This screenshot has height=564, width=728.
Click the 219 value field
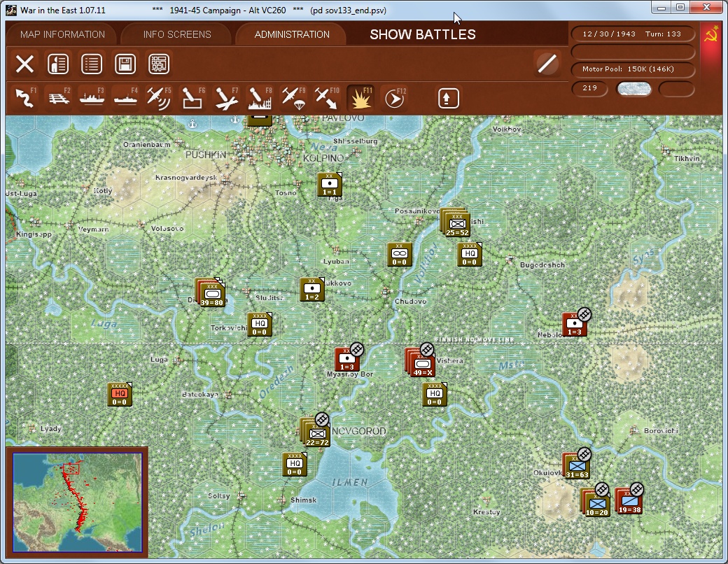coord(589,89)
